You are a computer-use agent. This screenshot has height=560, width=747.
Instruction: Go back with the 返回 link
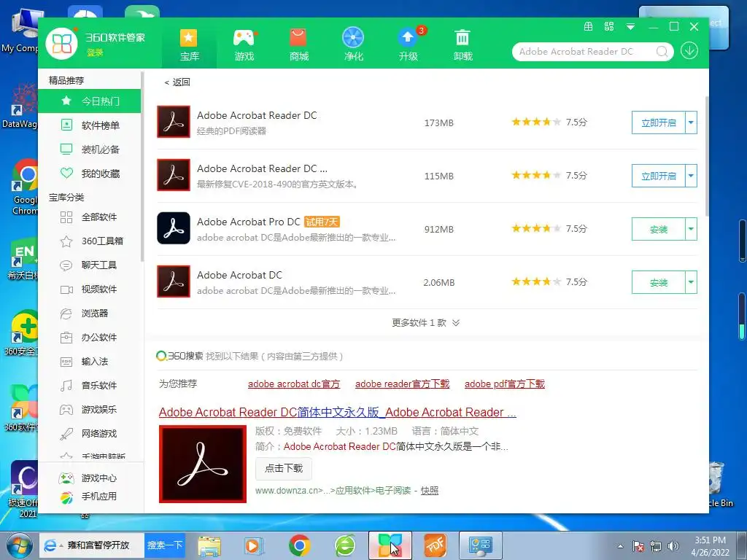177,82
